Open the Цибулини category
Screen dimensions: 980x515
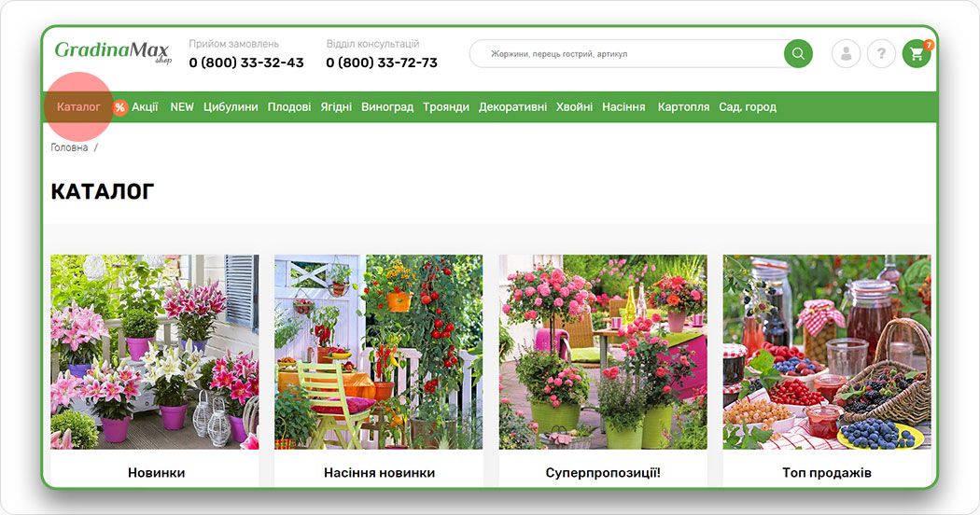231,107
